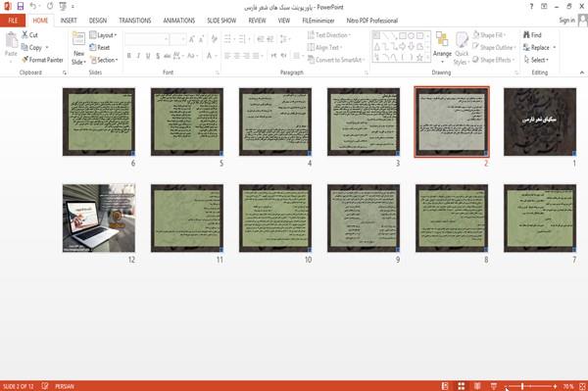Switch to Reading view icon
The image size is (588, 391).
pyautogui.click(x=477, y=386)
